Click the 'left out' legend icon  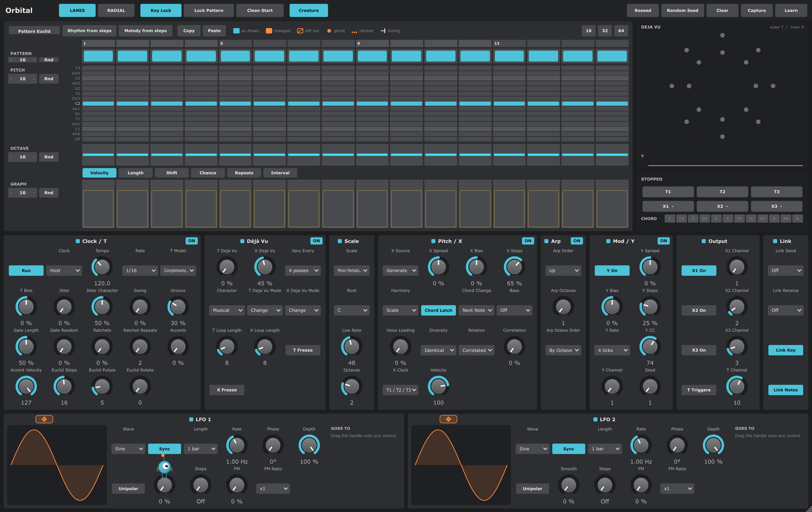300,31
